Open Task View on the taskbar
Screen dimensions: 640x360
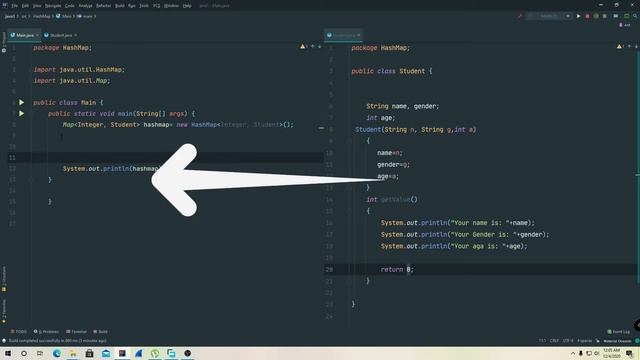click(40, 353)
